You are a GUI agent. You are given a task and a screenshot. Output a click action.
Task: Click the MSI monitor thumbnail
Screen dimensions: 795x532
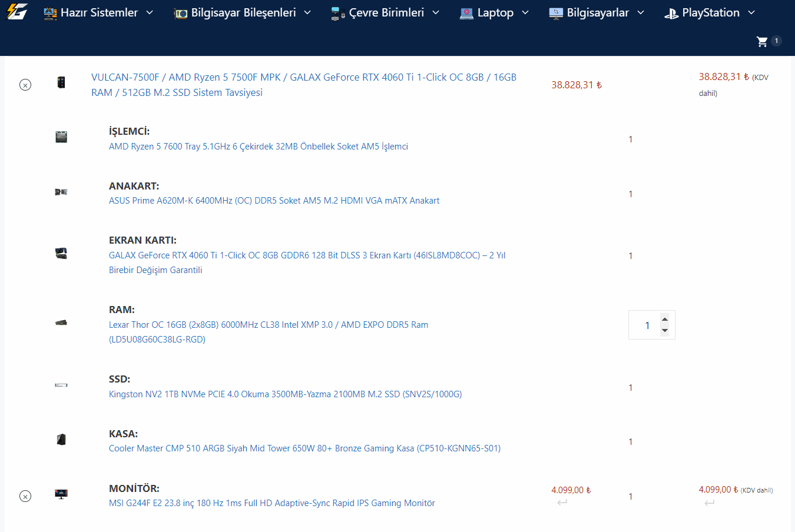pos(61,494)
